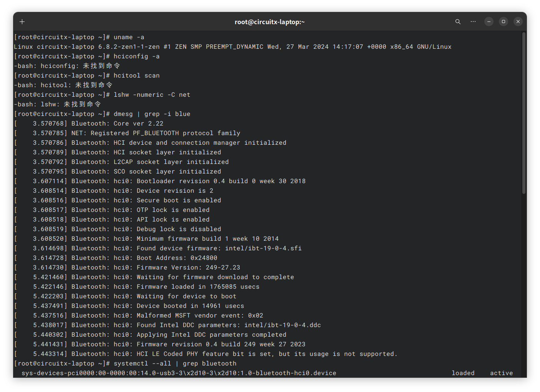Click the 'hcitool scan' command text
Image resolution: width=540 pixels, height=392 pixels.
[x=136, y=76]
